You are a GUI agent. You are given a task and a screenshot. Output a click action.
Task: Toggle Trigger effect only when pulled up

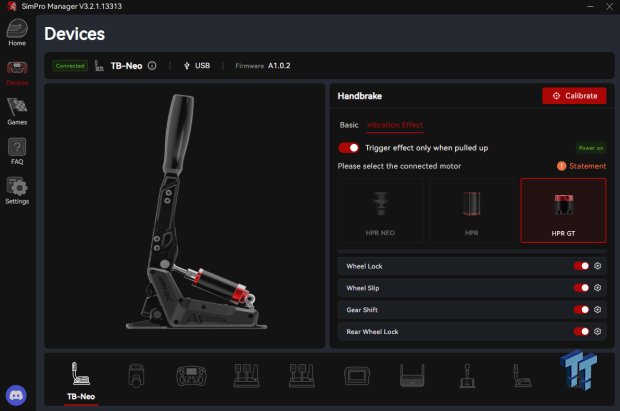[x=348, y=148]
